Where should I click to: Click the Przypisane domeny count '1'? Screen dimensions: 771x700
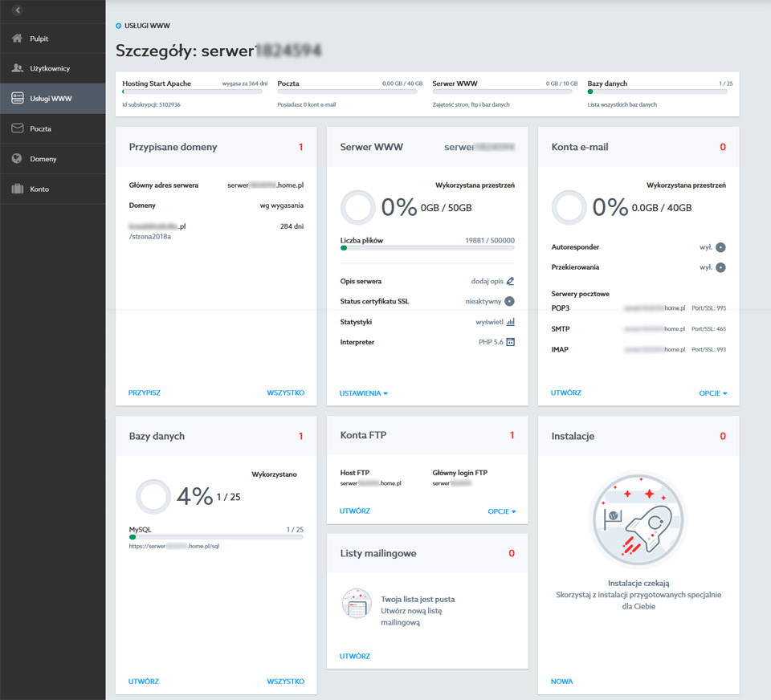pos(301,147)
